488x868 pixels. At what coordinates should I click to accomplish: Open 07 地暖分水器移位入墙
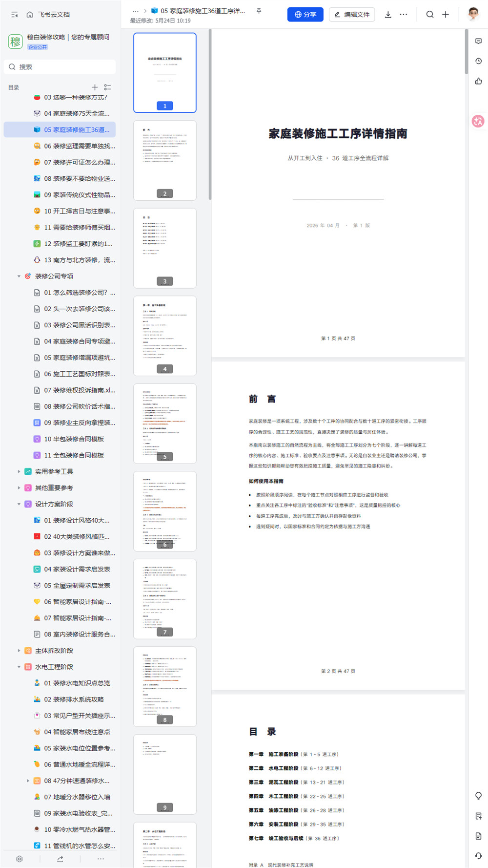pyautogui.click(x=60, y=797)
